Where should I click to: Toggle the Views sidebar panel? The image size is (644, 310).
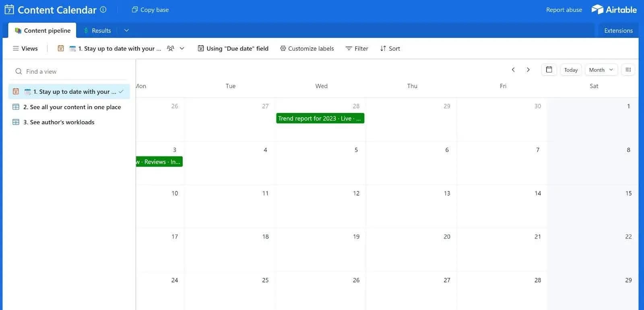pos(25,48)
